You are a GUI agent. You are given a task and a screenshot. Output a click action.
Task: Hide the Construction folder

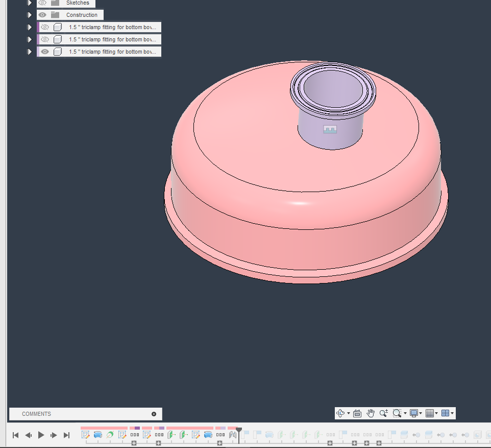pyautogui.click(x=42, y=15)
